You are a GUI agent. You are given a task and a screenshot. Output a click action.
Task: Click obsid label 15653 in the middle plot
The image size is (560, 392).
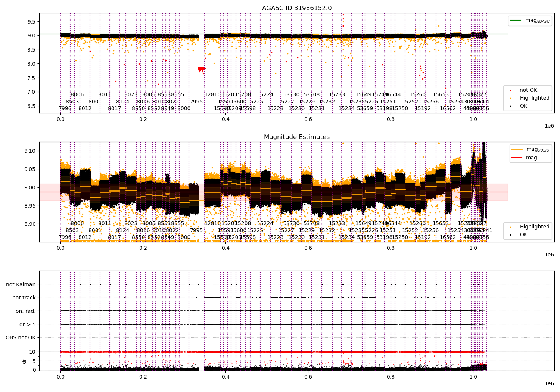pyautogui.click(x=441, y=224)
